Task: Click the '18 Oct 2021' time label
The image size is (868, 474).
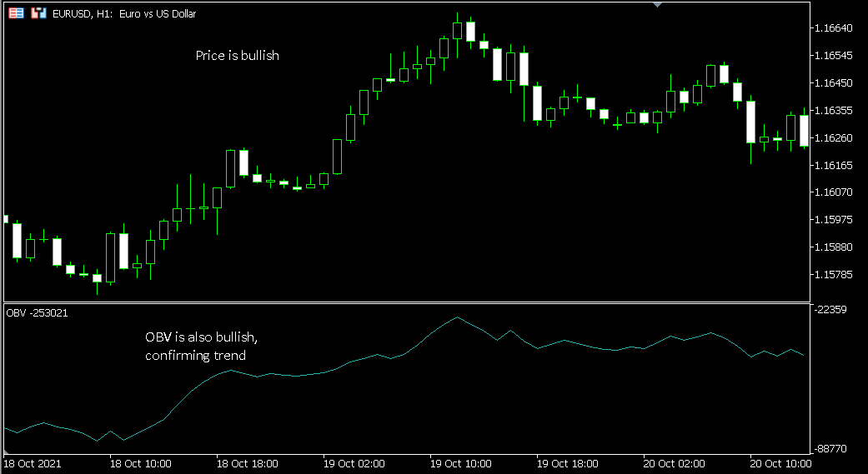Action: pos(33,463)
